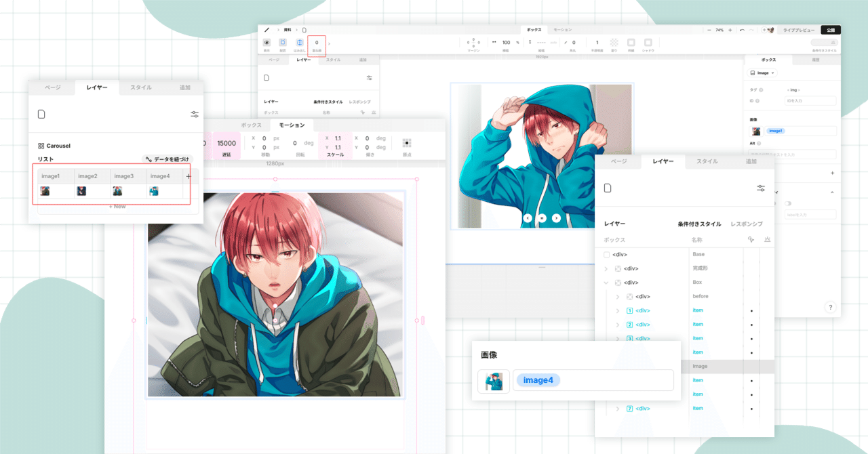Click the page icon in the large layer panel
868x454 pixels.
coord(608,188)
